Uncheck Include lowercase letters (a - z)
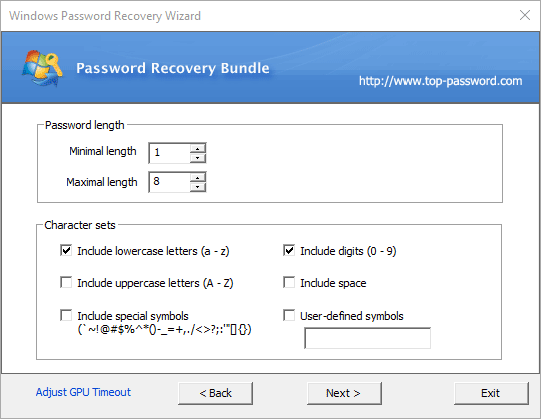The width and height of the screenshot is (541, 419). [x=66, y=250]
